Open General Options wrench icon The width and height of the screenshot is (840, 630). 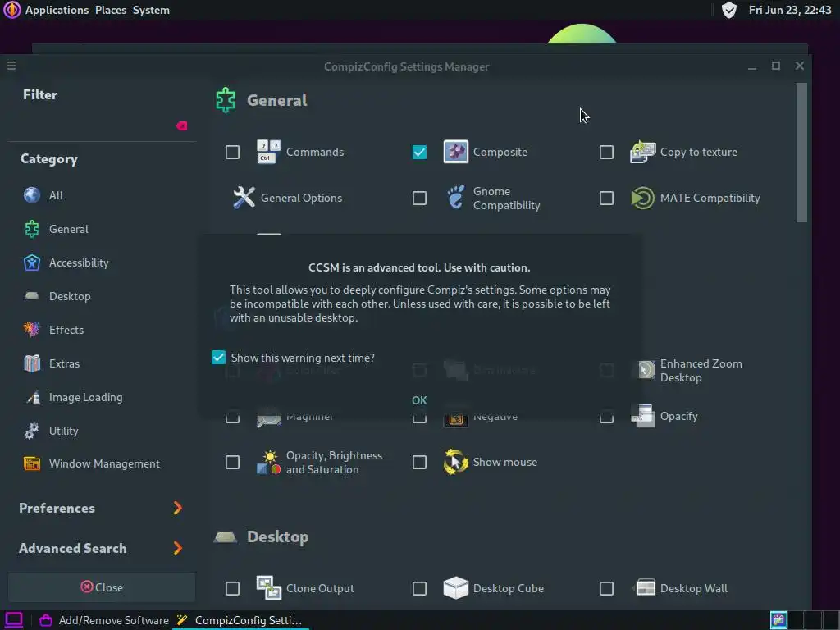[x=244, y=198]
